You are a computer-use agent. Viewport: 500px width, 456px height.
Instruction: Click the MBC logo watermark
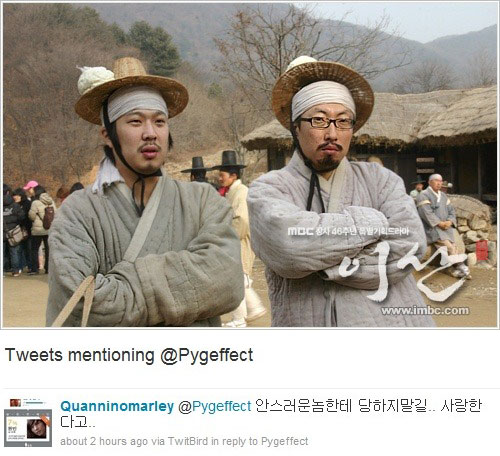pos(300,231)
